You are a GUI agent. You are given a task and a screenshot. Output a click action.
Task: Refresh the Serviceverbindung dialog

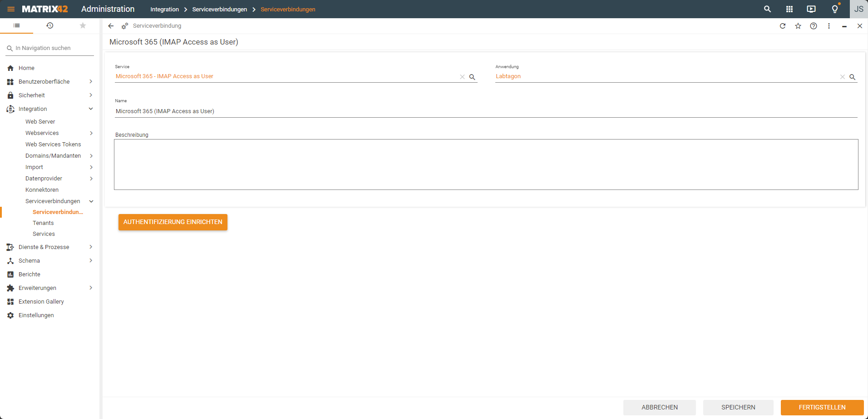point(783,26)
